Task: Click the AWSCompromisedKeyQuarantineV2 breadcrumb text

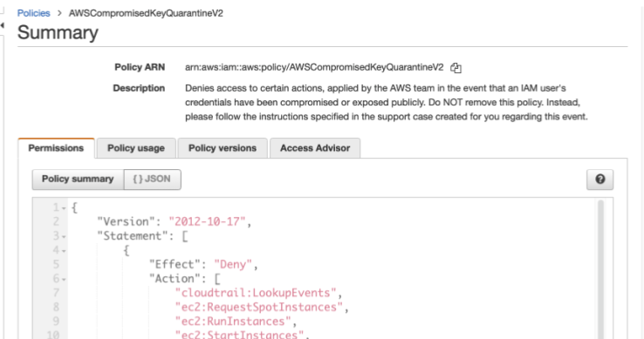Action: tap(146, 13)
